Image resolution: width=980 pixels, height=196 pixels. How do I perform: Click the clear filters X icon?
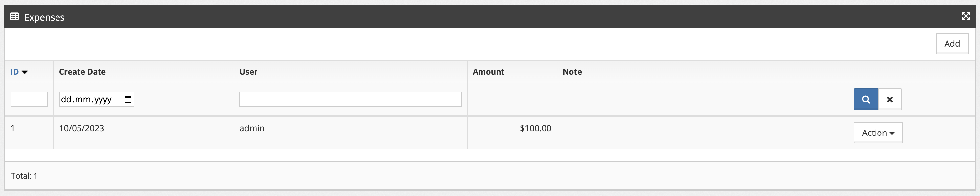tap(890, 99)
